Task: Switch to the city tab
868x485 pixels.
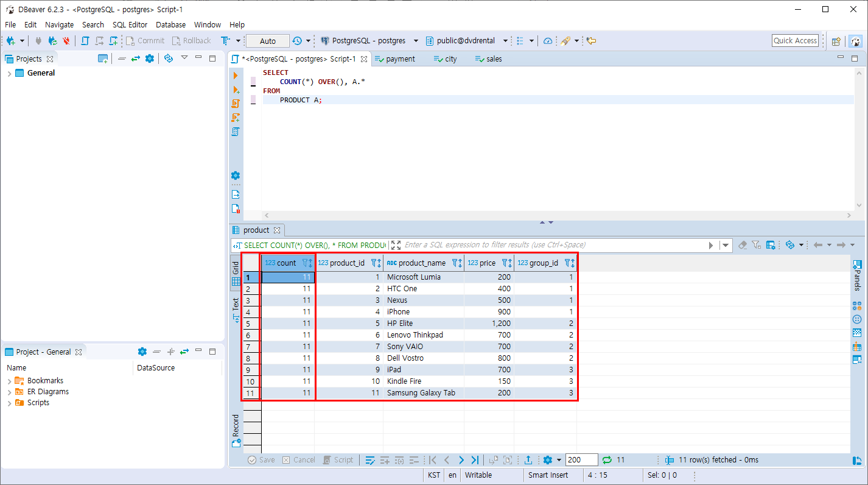Action: (x=445, y=59)
